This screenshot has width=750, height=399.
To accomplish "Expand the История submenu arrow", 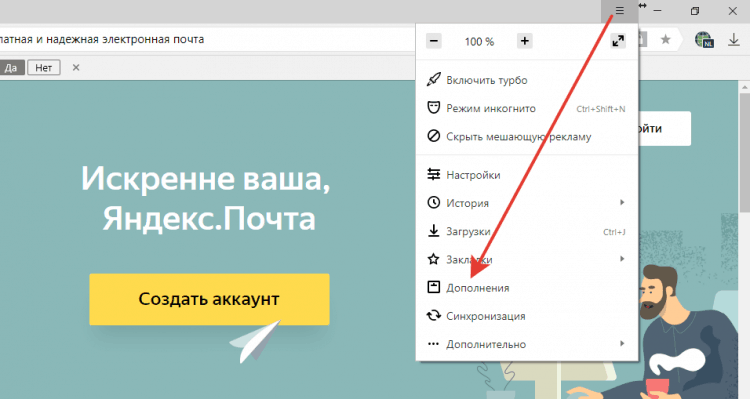I will click(x=622, y=202).
